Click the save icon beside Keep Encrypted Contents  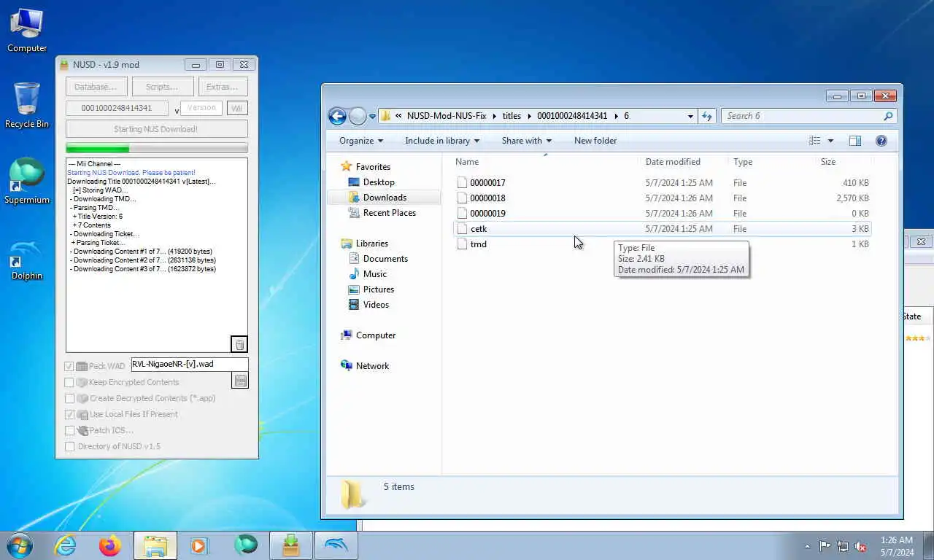[x=240, y=380]
